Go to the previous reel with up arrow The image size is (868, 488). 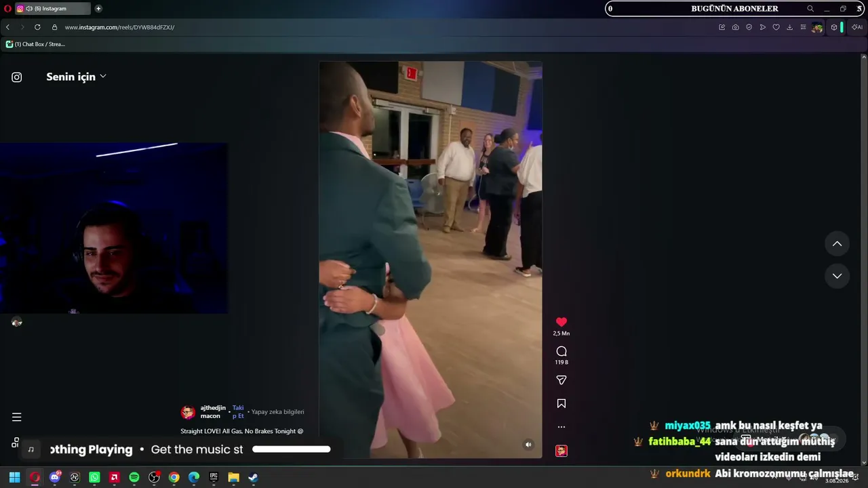coord(837,244)
